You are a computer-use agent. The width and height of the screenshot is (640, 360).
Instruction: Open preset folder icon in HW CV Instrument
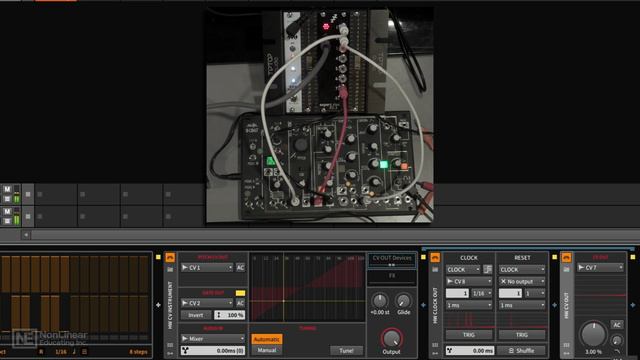click(x=170, y=269)
